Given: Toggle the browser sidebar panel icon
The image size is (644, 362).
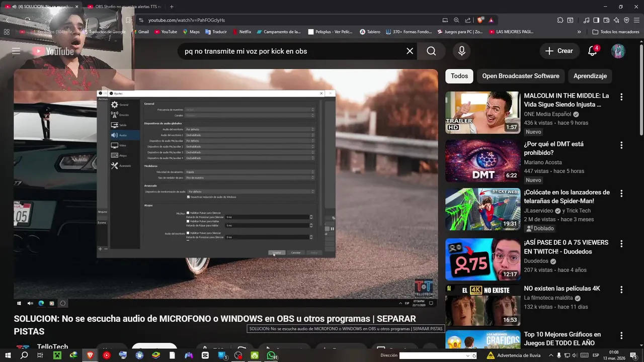Looking at the screenshot, I should [596, 20].
